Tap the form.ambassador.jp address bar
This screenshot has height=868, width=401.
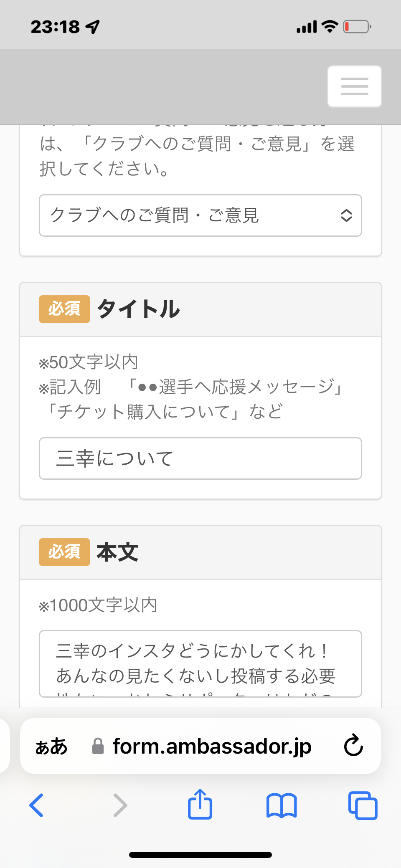click(212, 746)
